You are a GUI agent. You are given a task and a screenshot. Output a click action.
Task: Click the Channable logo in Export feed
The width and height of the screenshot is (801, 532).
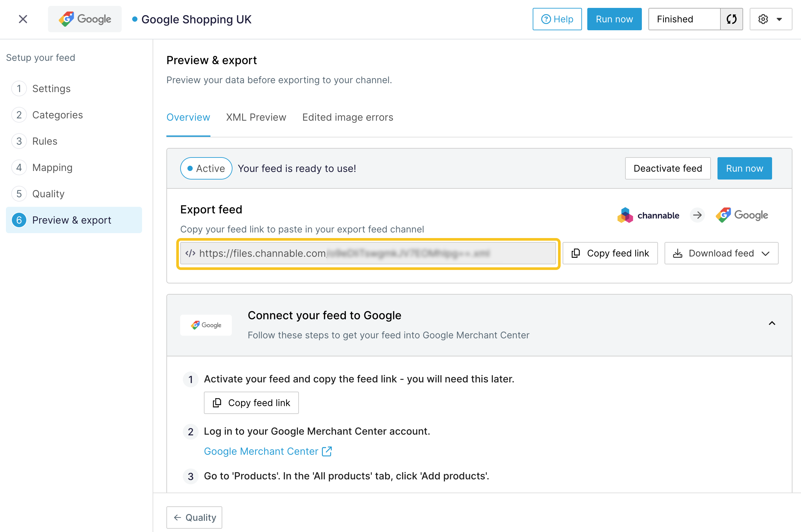[648, 215]
